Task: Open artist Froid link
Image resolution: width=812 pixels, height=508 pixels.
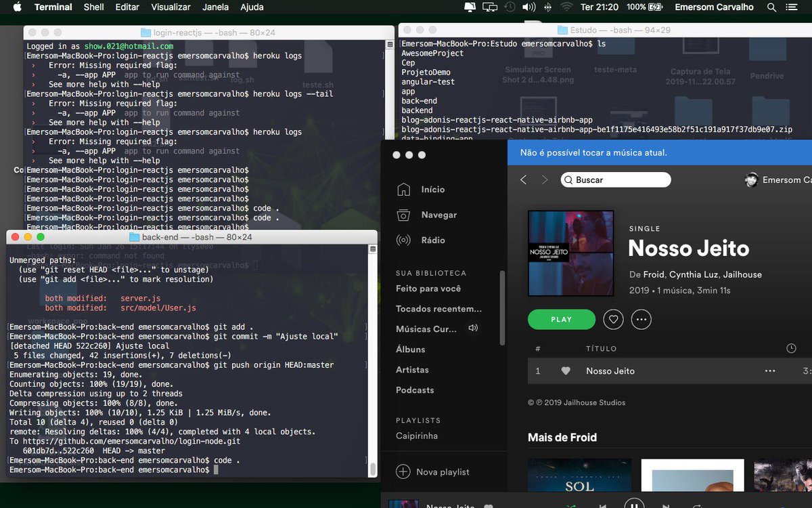Action: point(654,274)
